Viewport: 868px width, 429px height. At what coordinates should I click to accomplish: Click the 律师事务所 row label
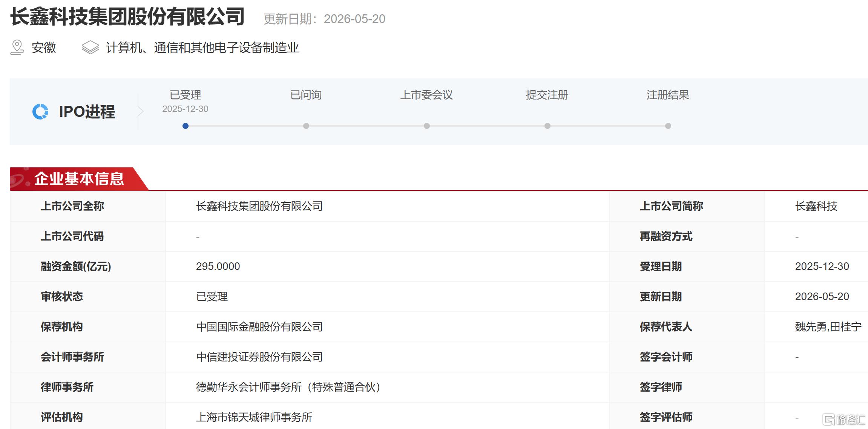pos(67,387)
